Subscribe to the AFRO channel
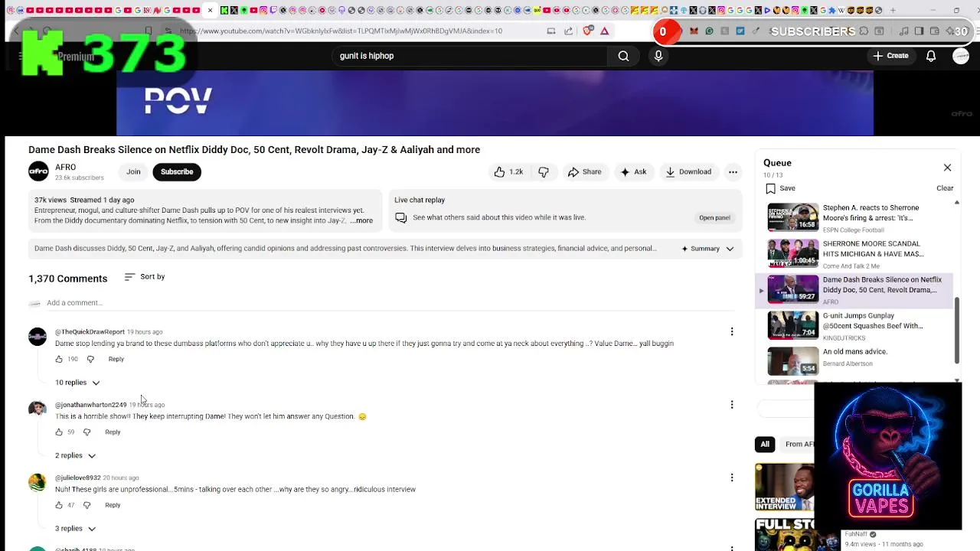This screenshot has width=980, height=551. [177, 172]
